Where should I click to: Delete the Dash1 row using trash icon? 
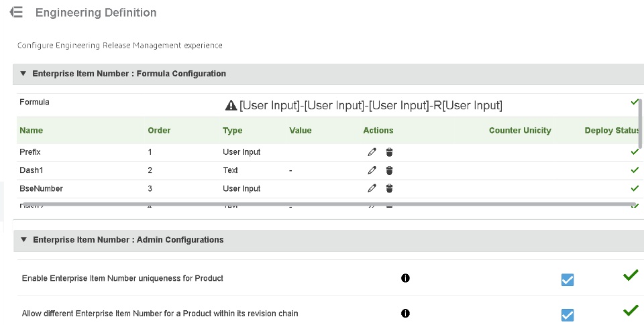(389, 170)
